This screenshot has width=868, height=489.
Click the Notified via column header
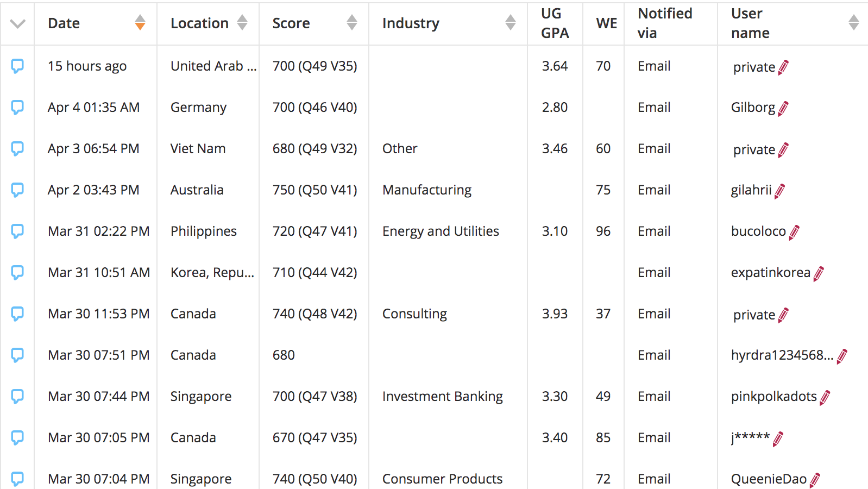(665, 23)
